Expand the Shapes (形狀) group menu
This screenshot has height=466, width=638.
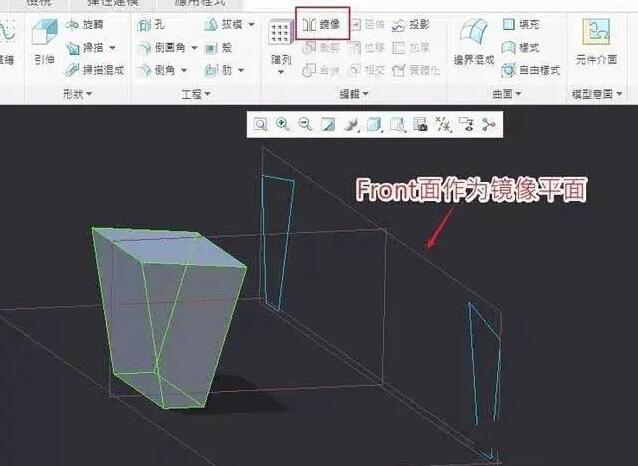coord(77,94)
